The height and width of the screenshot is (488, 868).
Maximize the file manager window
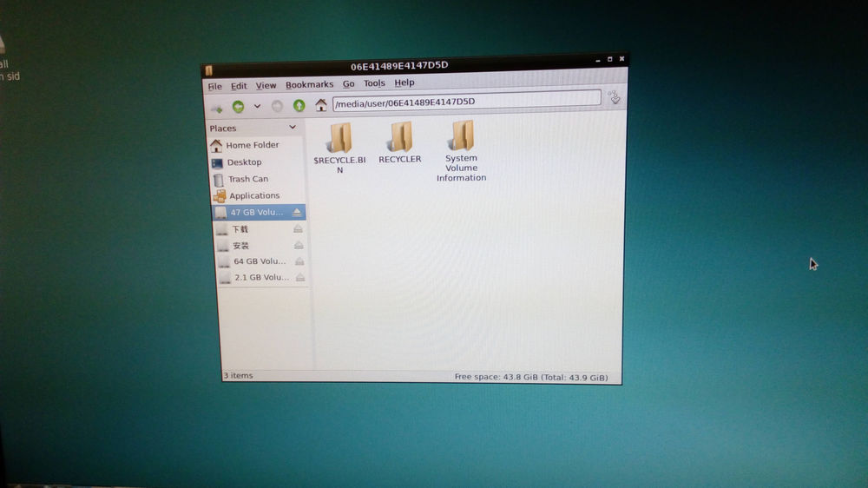point(610,59)
